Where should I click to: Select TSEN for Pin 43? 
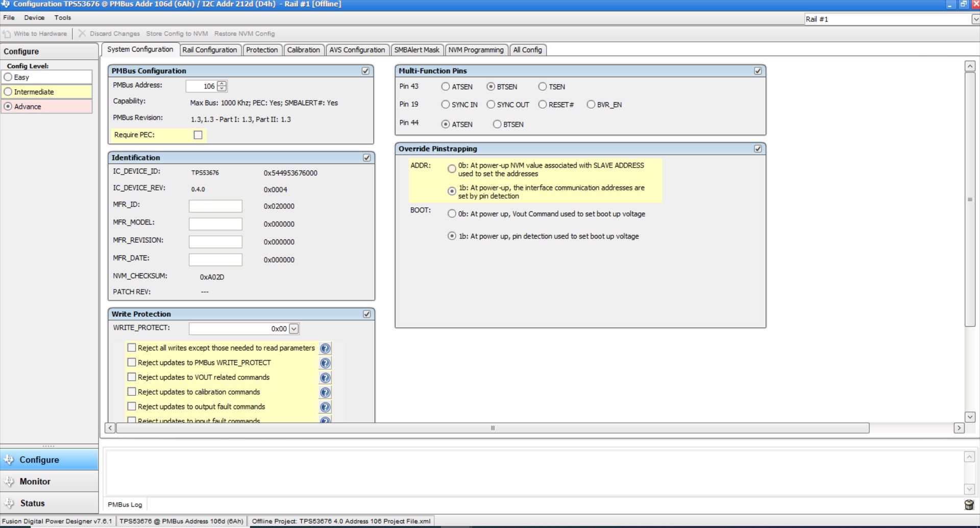click(542, 87)
